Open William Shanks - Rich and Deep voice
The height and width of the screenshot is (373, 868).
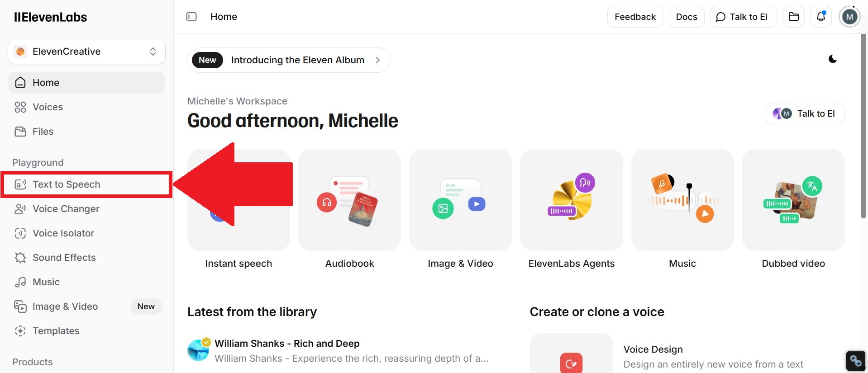pos(287,344)
